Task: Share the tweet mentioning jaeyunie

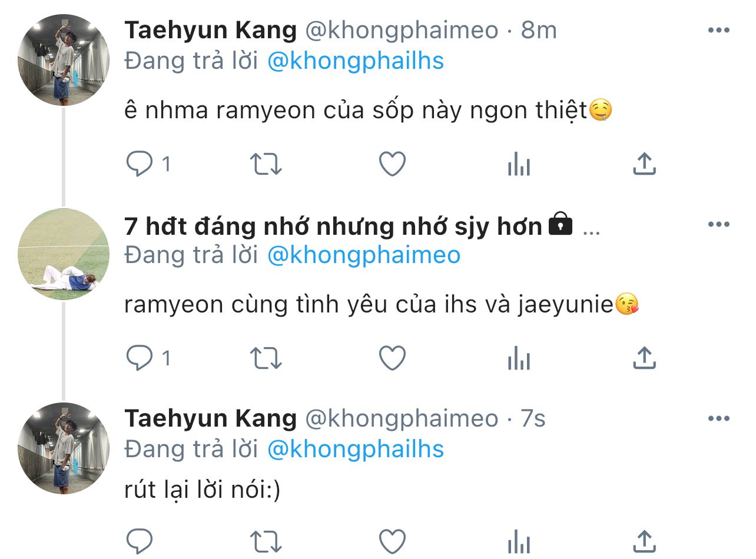Action: [644, 358]
